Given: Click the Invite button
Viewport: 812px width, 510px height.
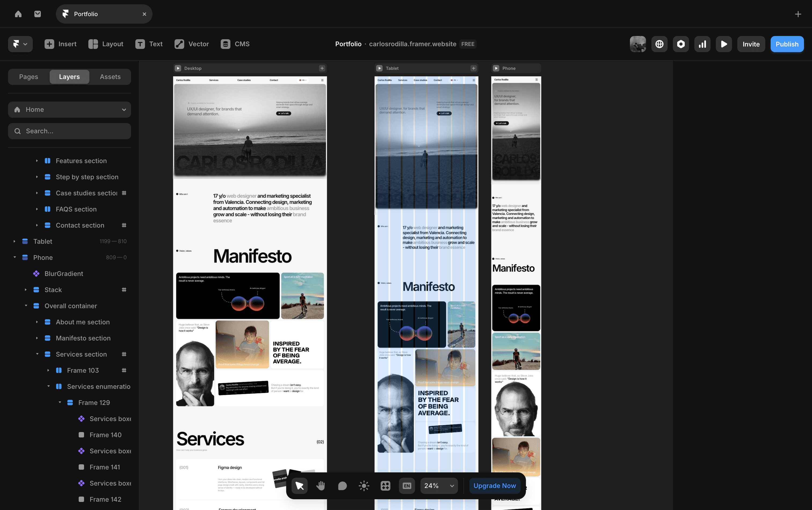Looking at the screenshot, I should tap(751, 44).
